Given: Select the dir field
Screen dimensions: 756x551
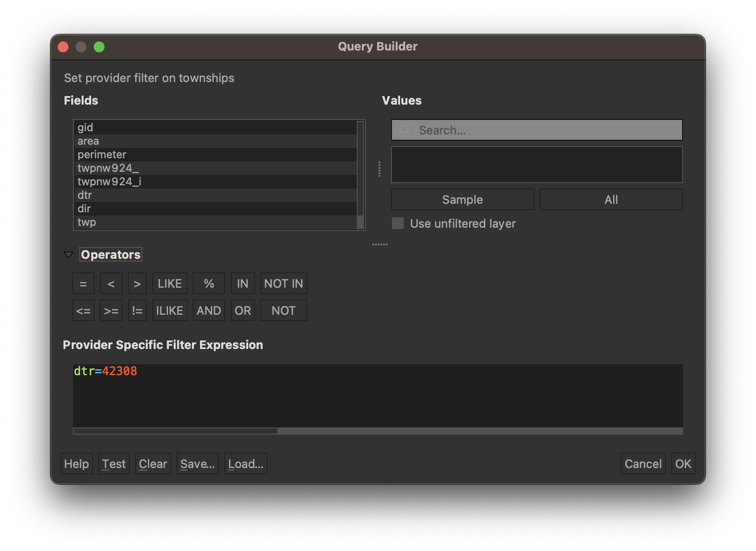Looking at the screenshot, I should pos(215,209).
